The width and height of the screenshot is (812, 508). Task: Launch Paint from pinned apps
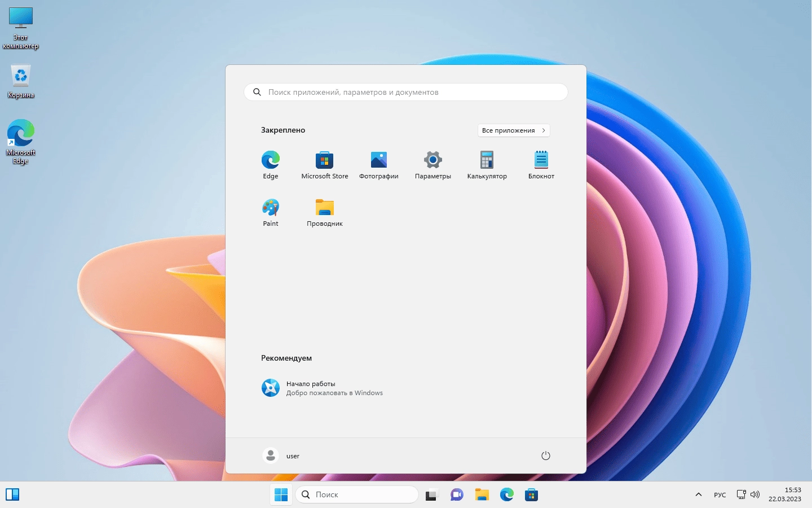coord(271,213)
